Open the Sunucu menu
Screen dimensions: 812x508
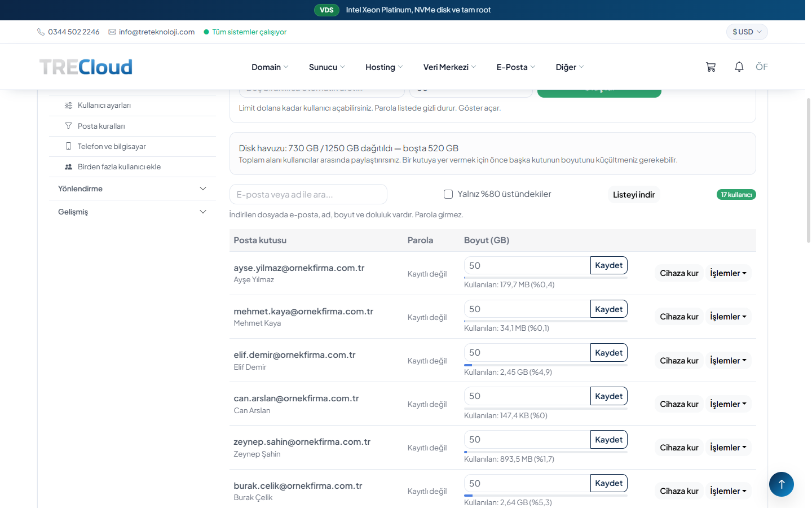click(x=326, y=67)
